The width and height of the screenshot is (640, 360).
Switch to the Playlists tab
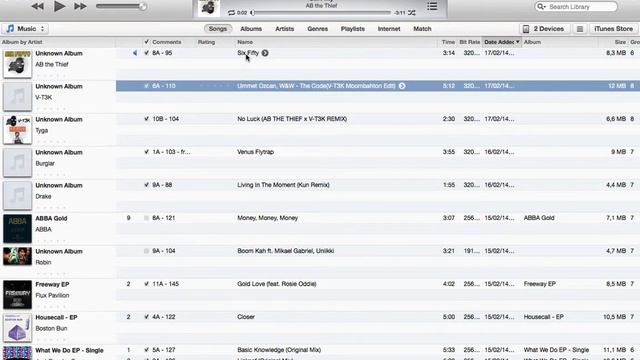353,29
